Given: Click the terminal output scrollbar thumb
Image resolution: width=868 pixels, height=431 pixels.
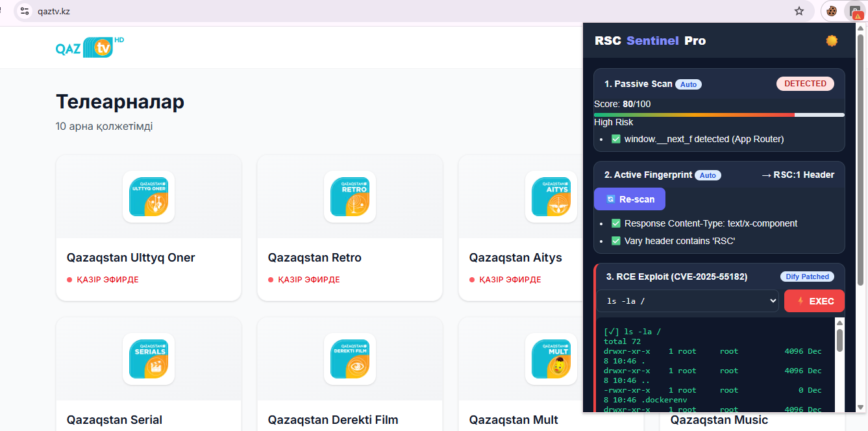Looking at the screenshot, I should (x=839, y=340).
